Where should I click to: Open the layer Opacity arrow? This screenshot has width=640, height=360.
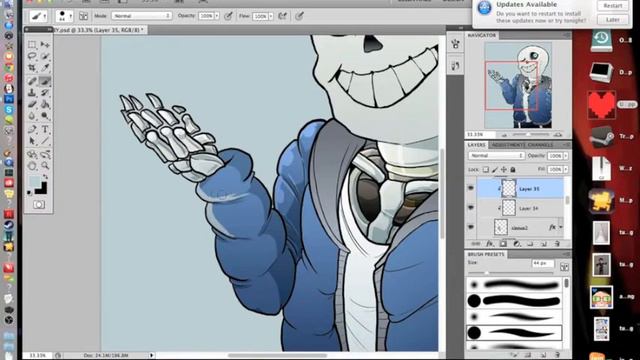point(566,156)
